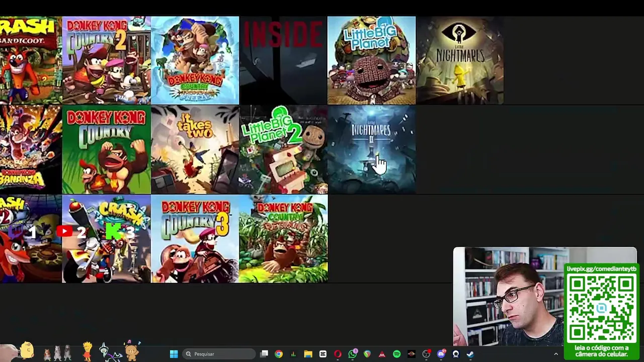Select the LittleBigPlanet cover
The image size is (644, 362).
click(371, 60)
